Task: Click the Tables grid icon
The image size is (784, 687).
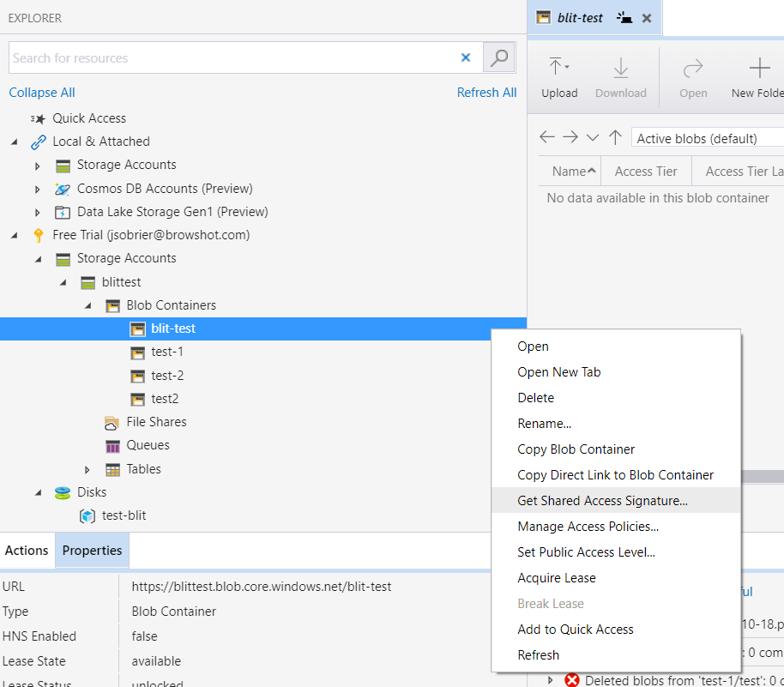Action: click(x=113, y=469)
